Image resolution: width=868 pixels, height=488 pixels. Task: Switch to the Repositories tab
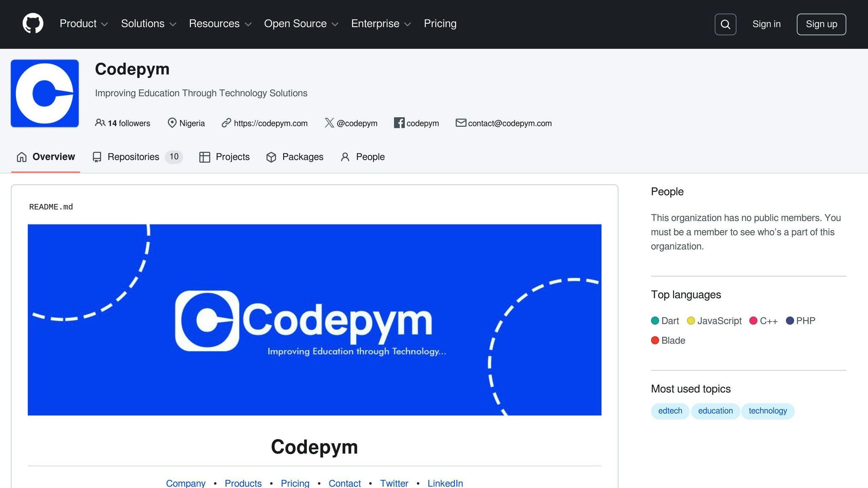point(133,157)
